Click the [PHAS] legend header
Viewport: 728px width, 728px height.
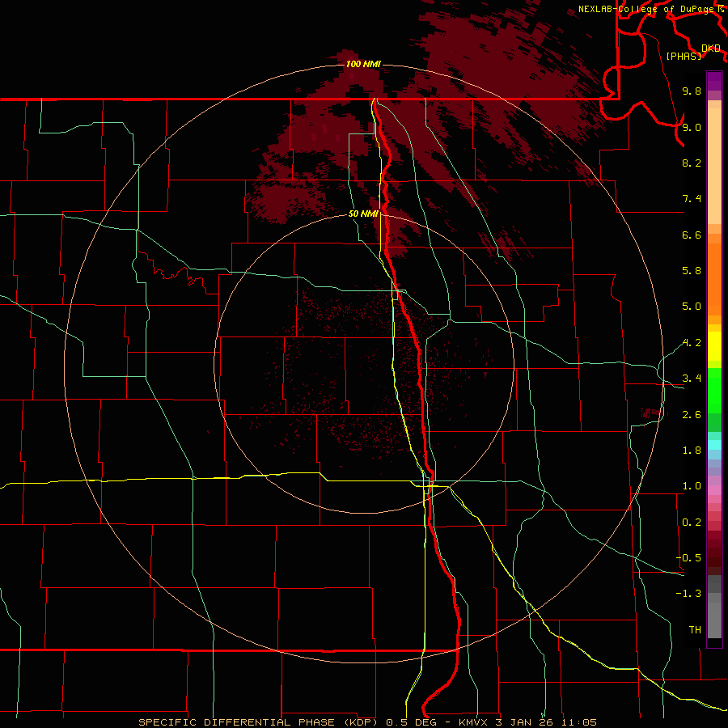[x=684, y=56]
